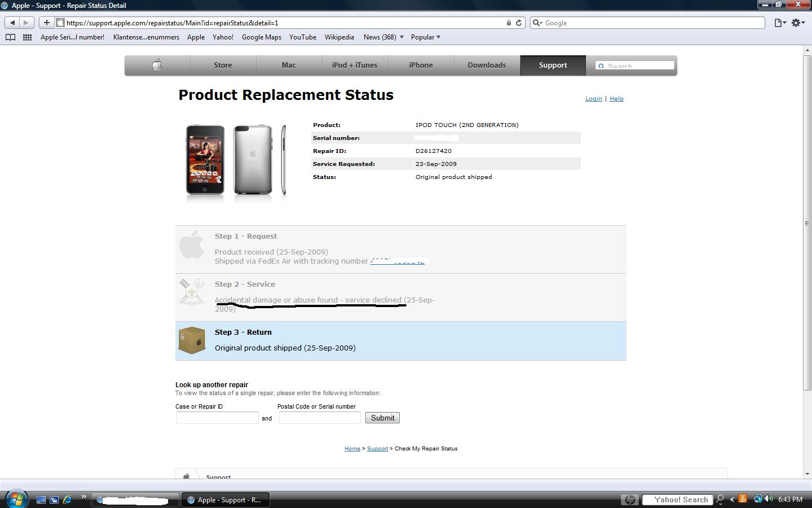Launch Internet Explorer from Quick Launch
The image size is (812, 508).
tap(68, 500)
